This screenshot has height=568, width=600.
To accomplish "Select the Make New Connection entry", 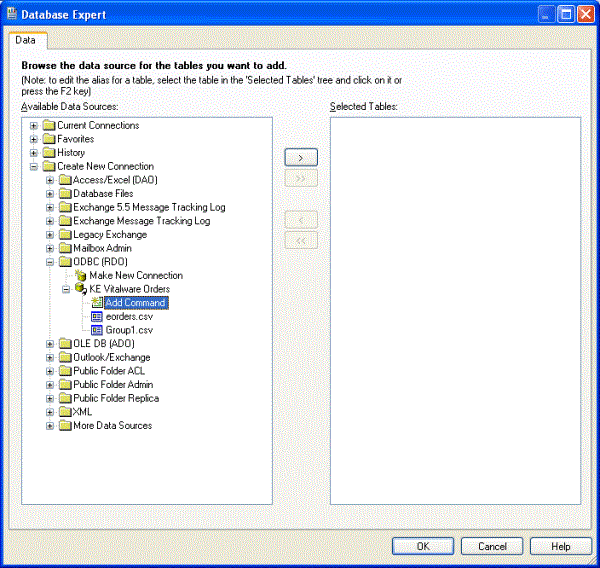I will pyautogui.click(x=136, y=275).
